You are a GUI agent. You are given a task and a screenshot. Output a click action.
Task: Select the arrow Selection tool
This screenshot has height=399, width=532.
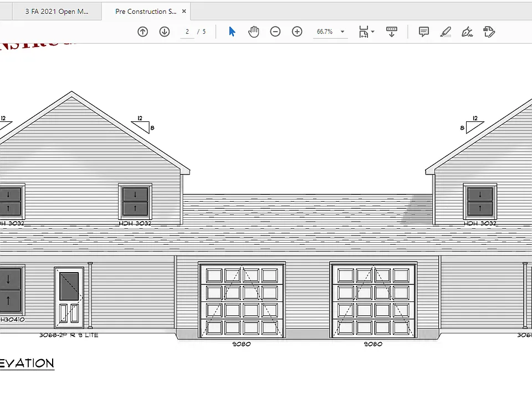click(x=232, y=32)
